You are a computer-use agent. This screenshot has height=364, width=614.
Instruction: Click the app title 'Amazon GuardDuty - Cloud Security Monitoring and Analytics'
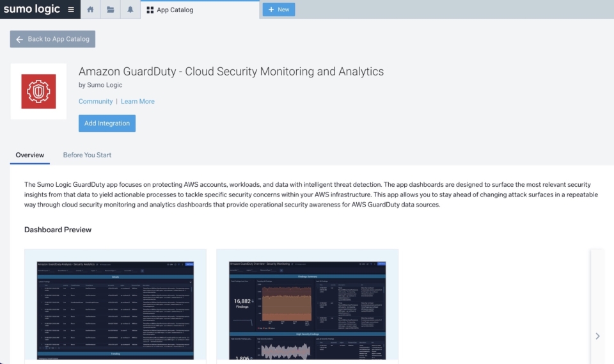(x=231, y=71)
